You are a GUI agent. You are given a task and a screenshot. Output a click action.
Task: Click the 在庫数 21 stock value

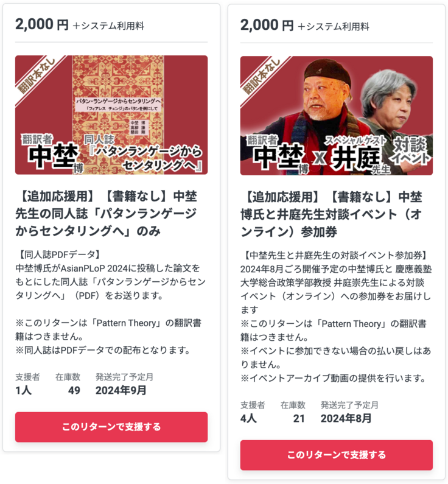299,419
